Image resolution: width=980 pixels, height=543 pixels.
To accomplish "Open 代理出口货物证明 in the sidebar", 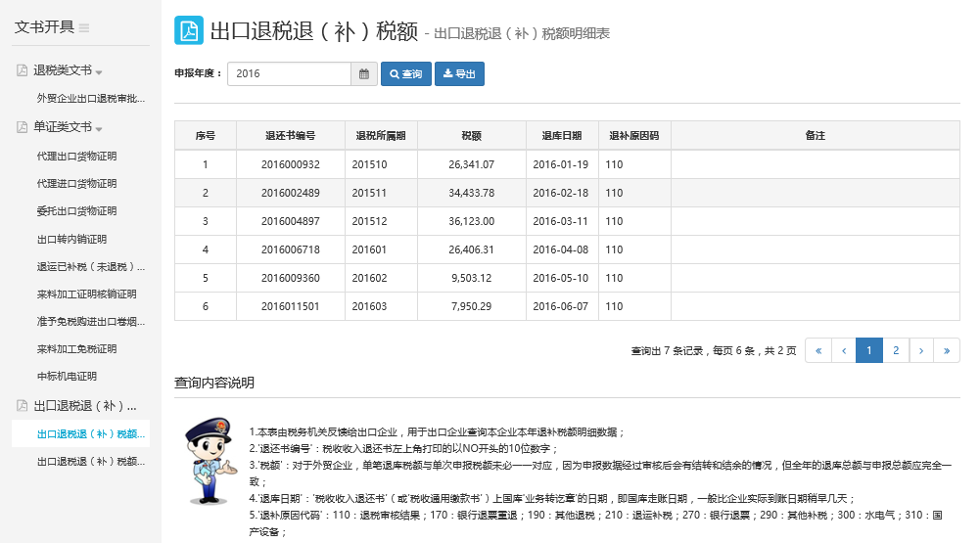I will click(76, 156).
